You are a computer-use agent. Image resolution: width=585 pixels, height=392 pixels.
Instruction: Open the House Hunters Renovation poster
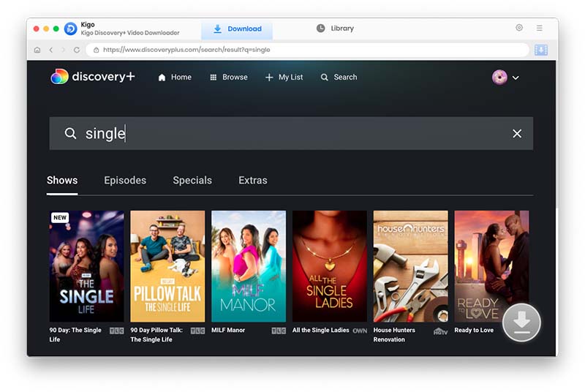pos(410,266)
